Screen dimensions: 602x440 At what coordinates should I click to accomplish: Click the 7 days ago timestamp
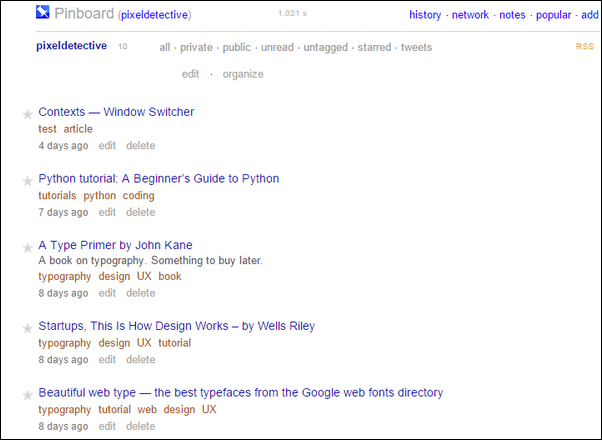click(63, 213)
